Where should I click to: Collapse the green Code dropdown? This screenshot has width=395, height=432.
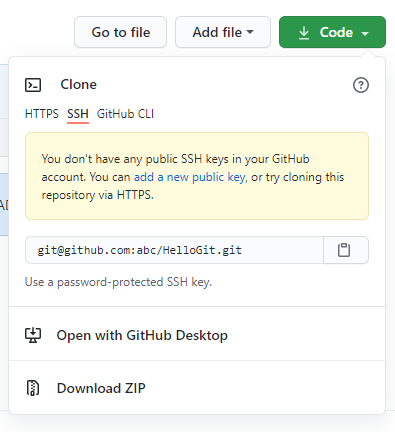[332, 32]
